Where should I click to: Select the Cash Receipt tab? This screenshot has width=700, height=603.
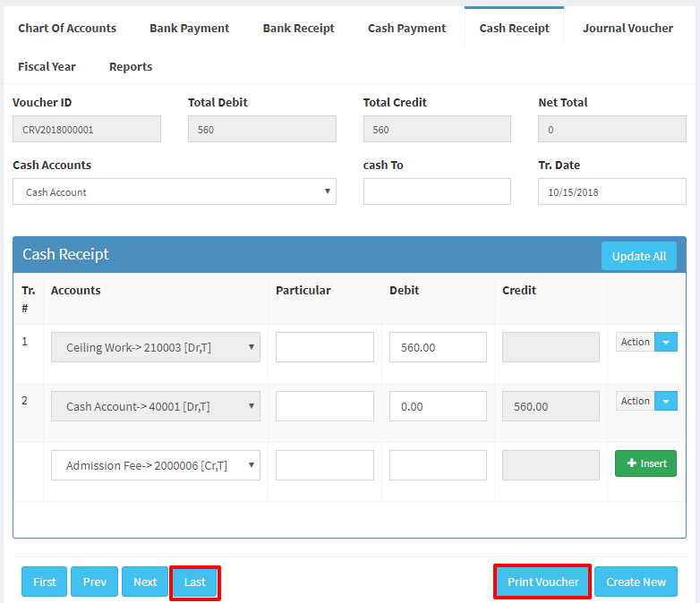[515, 28]
